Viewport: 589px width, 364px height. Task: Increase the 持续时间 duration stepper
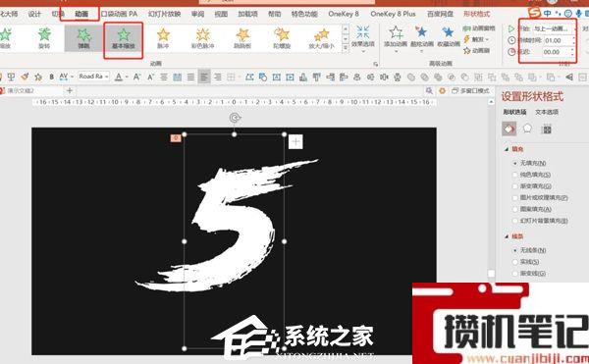point(573,38)
